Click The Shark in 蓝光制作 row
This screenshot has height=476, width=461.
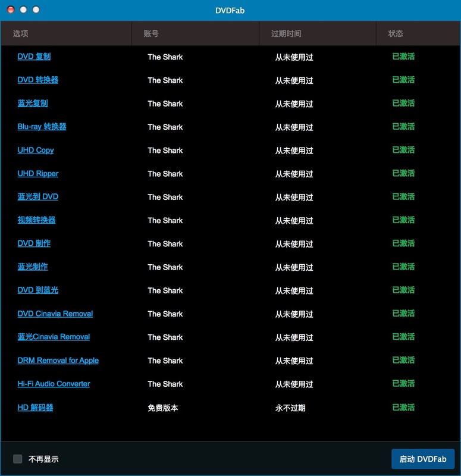(165, 267)
